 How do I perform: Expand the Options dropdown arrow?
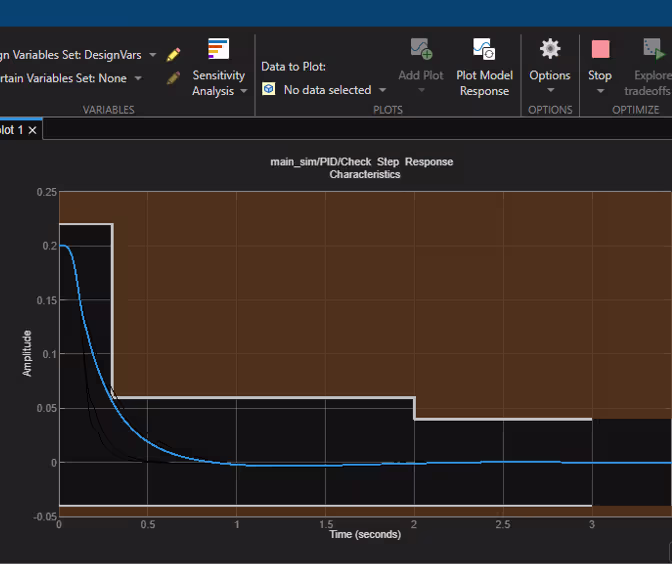coord(550,90)
